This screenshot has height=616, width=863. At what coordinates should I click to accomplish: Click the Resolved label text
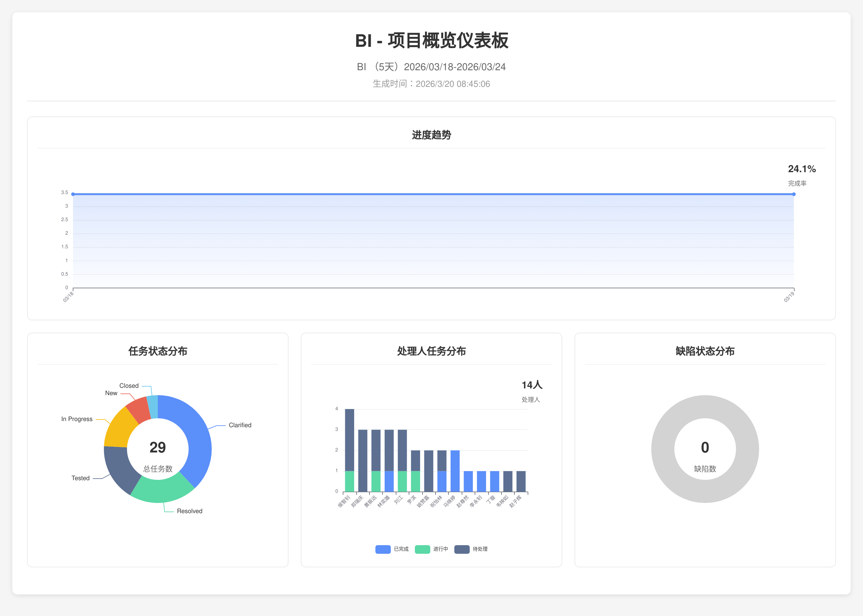coord(189,511)
